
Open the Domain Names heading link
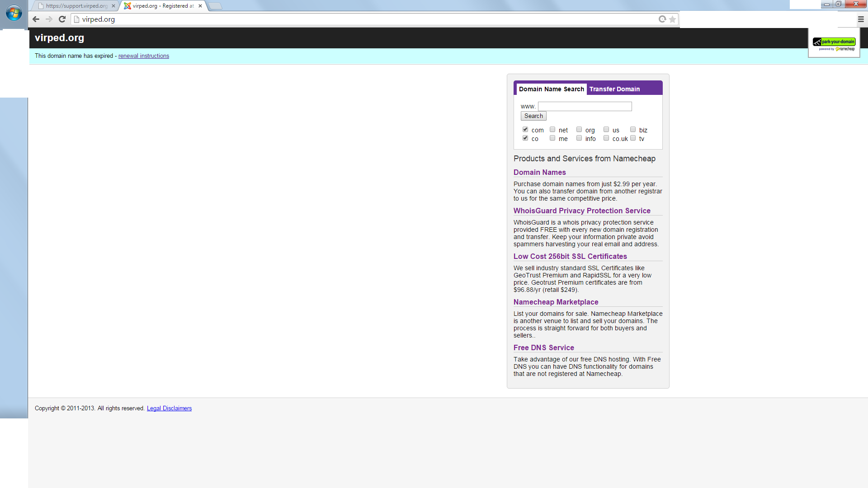tap(539, 172)
